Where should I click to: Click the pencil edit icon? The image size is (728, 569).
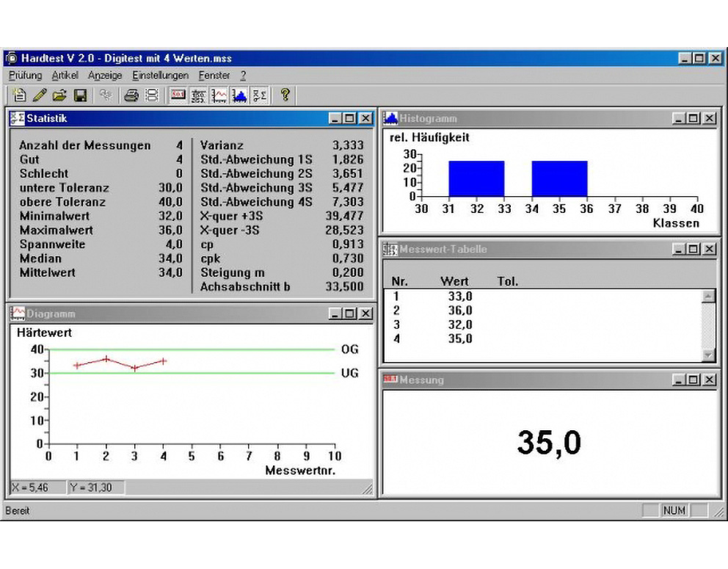coord(40,95)
